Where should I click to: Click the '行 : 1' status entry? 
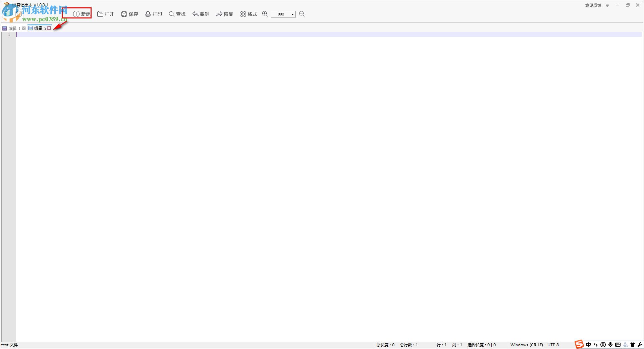441,345
